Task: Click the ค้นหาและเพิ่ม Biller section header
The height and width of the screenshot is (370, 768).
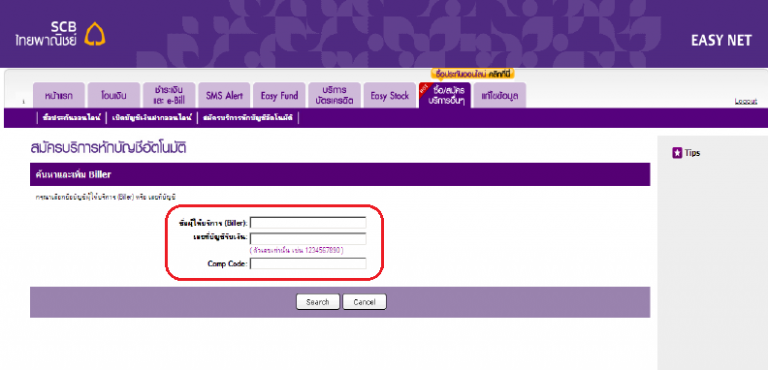Action: (x=340, y=174)
